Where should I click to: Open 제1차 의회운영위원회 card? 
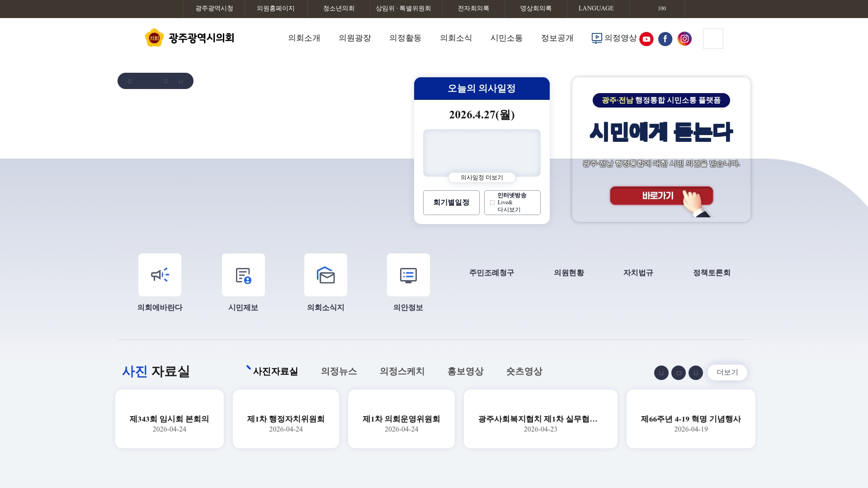click(x=401, y=419)
